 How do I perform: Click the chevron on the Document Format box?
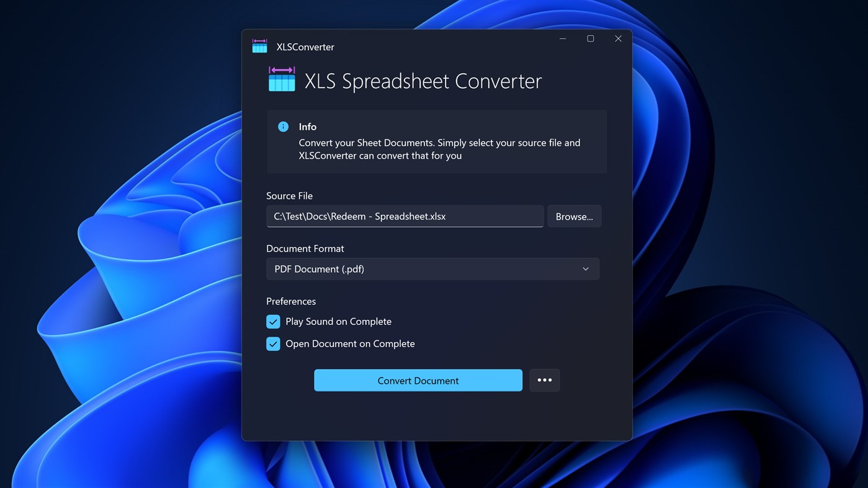pos(585,269)
